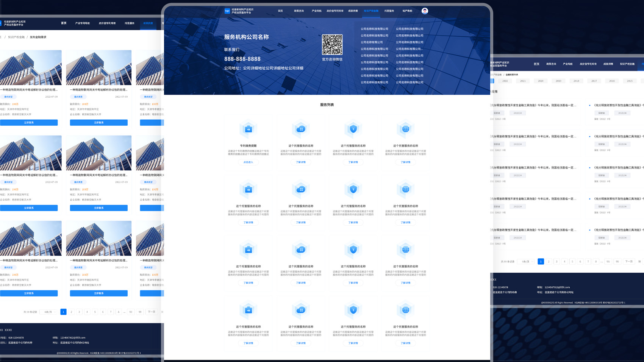
Task: Filter by year 2018 in the right window
Action: [x=576, y=81]
